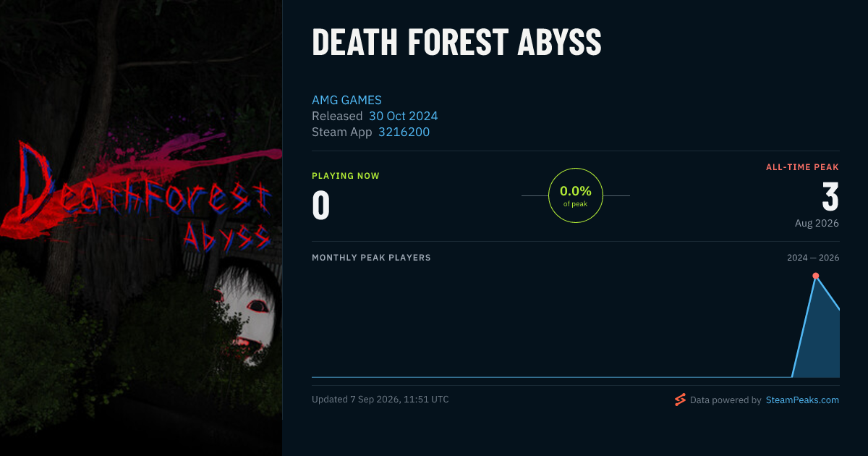
Task: Click the 2024 — 2026 range label
Action: (813, 258)
